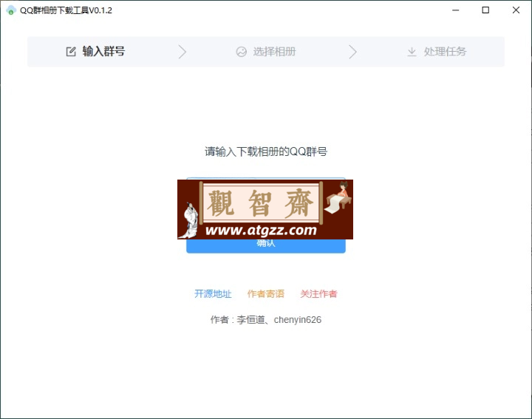532x419 pixels.
Task: Click the download icon beside 处理任务
Action: pyautogui.click(x=412, y=52)
